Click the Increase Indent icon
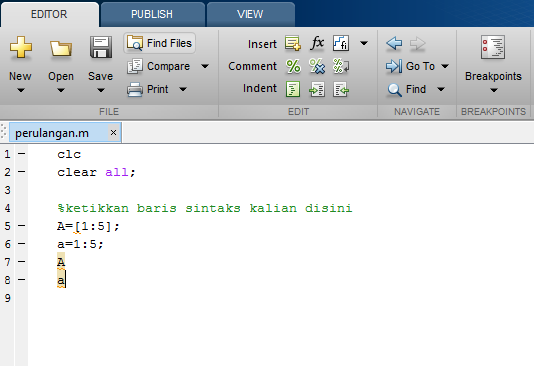Viewport: 534px width, 366px height. coord(317,89)
